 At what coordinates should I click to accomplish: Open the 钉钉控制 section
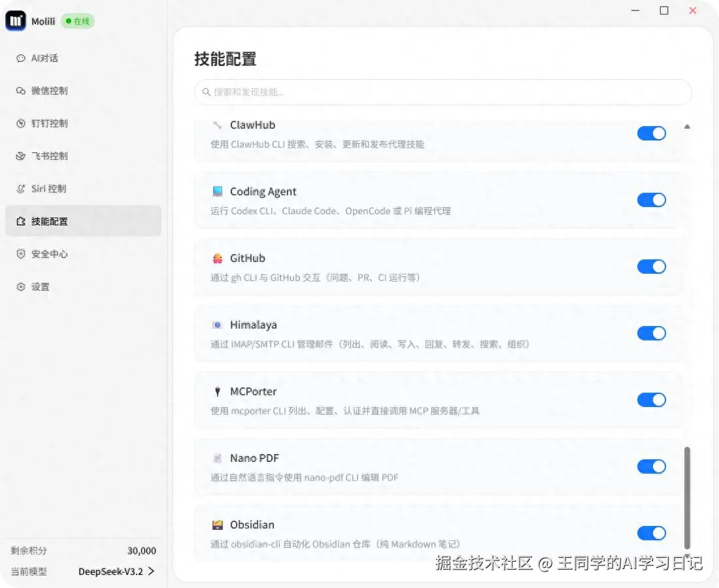[x=83, y=123]
